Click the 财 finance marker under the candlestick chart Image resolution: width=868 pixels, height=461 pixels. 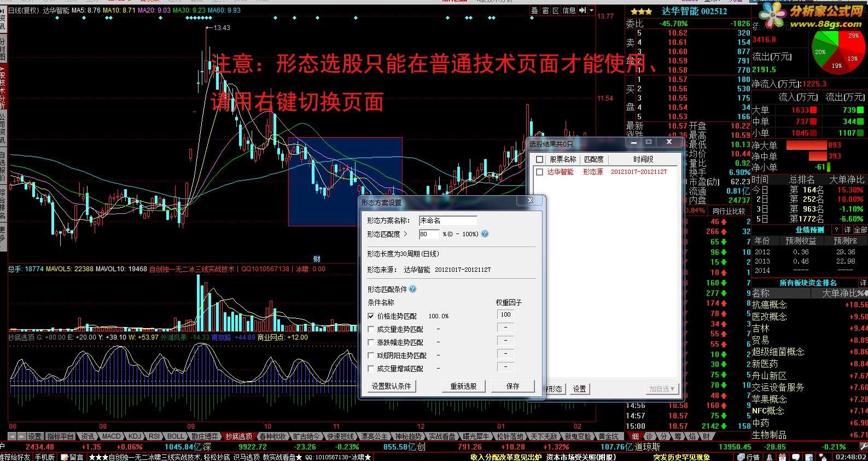click(x=317, y=259)
